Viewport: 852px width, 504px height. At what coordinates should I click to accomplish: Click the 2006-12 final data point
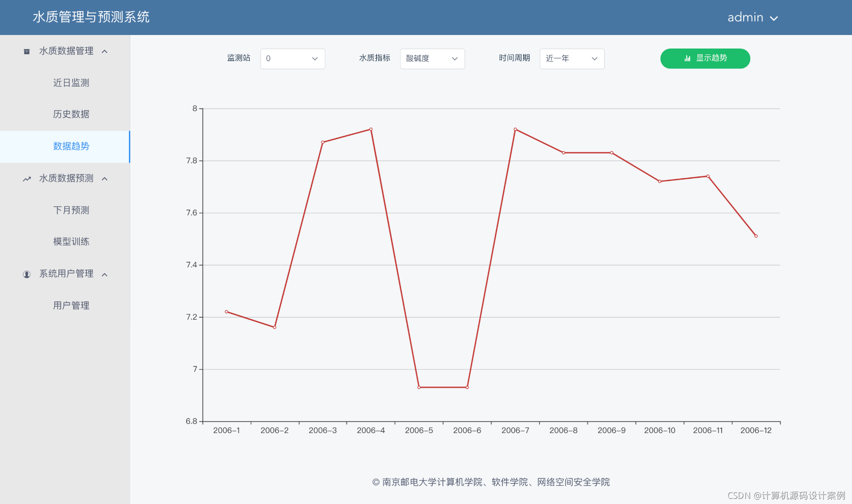click(756, 236)
